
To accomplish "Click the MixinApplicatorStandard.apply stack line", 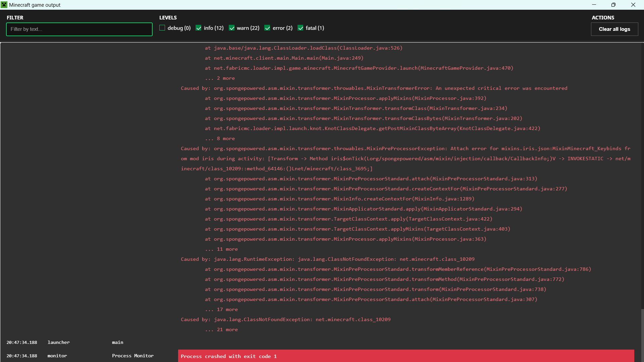I will click(364, 209).
